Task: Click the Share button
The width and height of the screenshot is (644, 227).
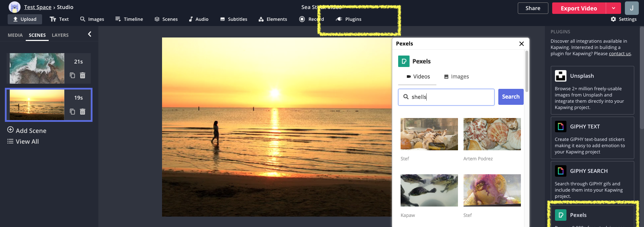Action: pyautogui.click(x=533, y=8)
